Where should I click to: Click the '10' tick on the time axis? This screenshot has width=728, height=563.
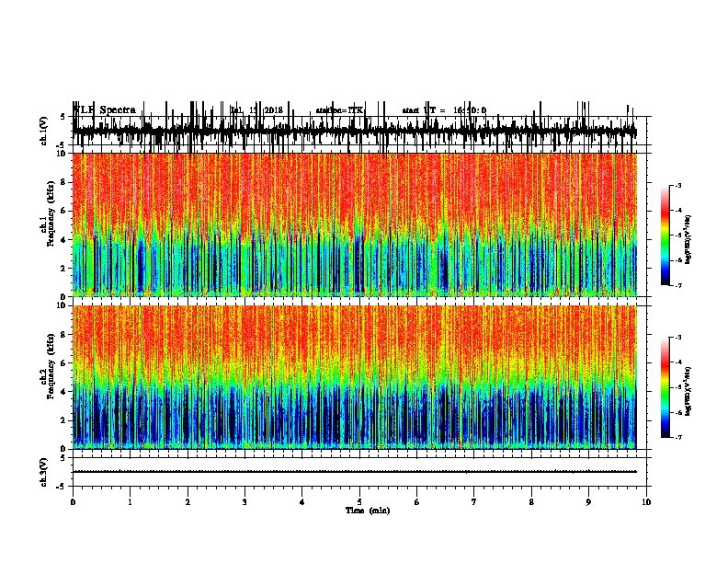click(x=646, y=502)
